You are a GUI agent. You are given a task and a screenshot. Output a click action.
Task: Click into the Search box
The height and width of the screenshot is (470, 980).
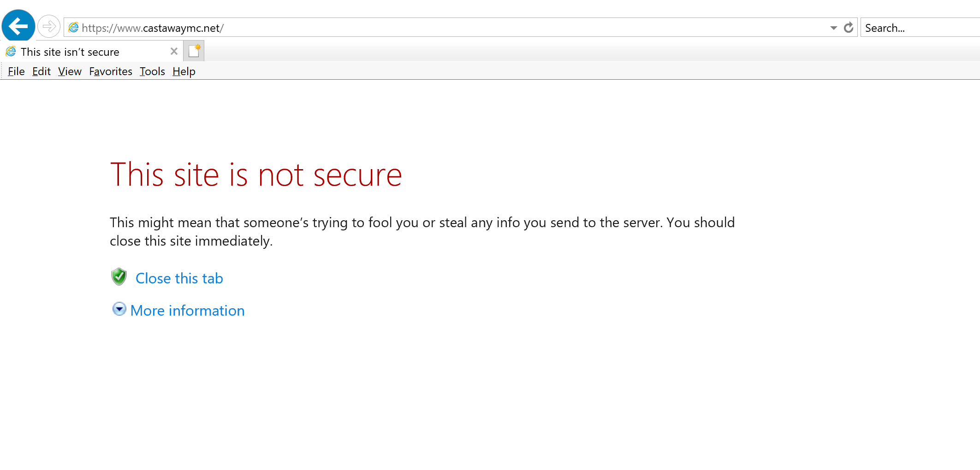pyautogui.click(x=920, y=28)
